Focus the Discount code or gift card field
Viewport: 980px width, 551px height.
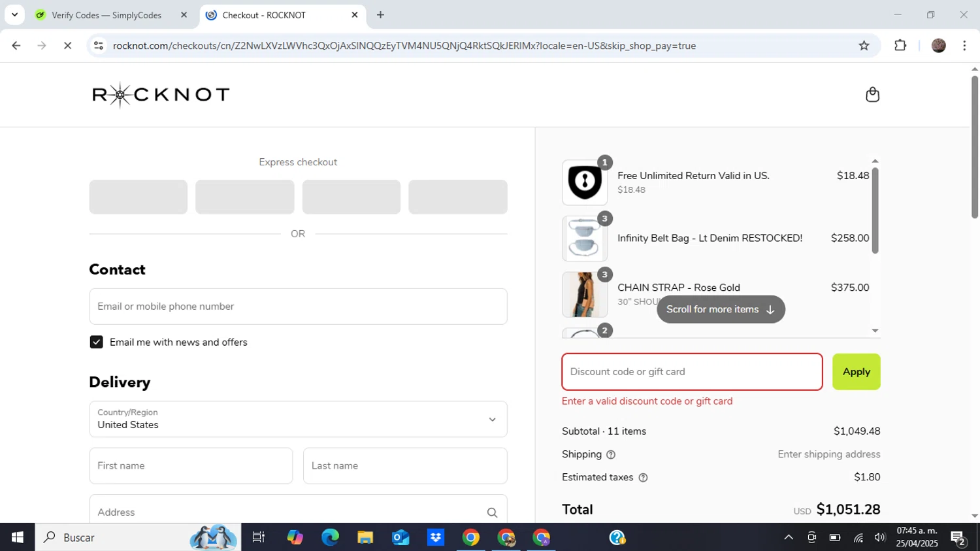692,372
